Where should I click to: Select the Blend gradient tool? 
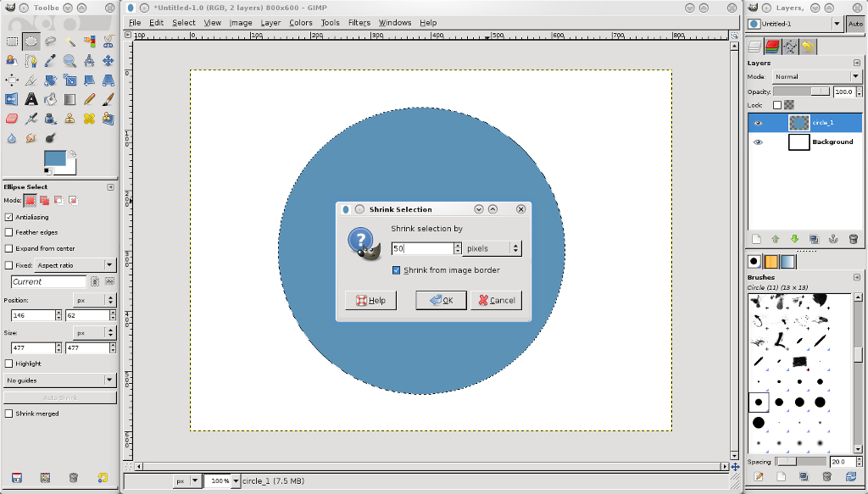point(70,100)
